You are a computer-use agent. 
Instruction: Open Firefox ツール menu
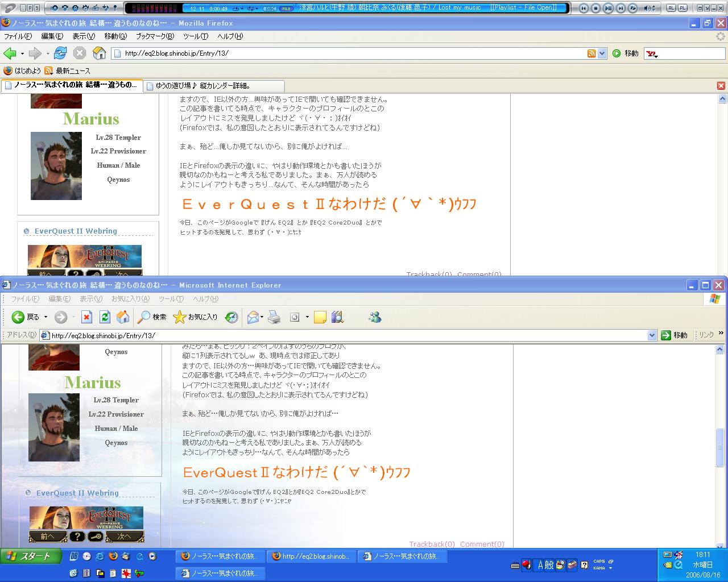click(195, 36)
